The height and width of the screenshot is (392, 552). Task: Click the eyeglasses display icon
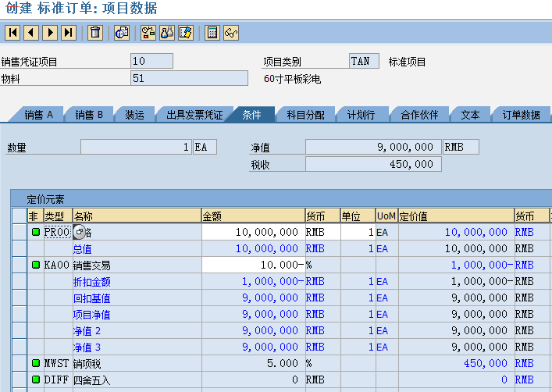(231, 33)
